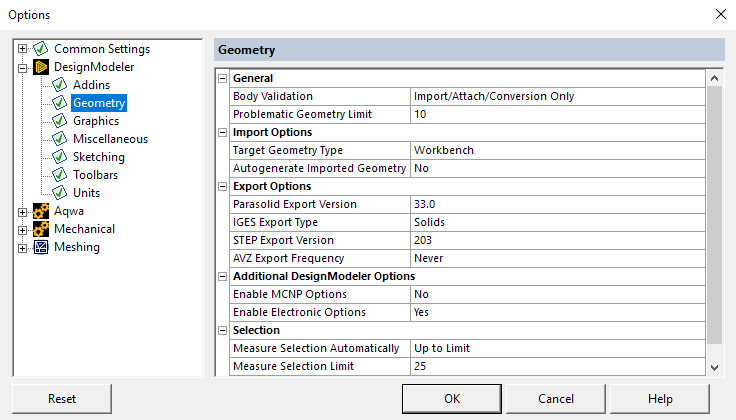
Task: Click the Meshing icon in tree
Action: [x=41, y=247]
